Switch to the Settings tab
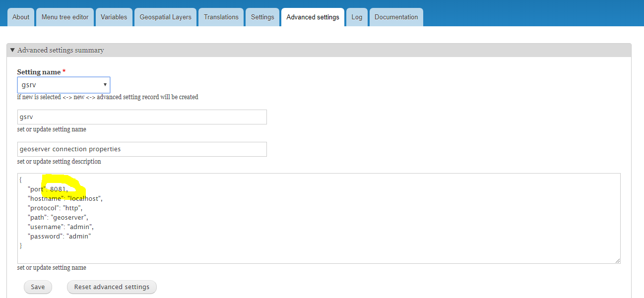This screenshot has width=644, height=298. 262,17
